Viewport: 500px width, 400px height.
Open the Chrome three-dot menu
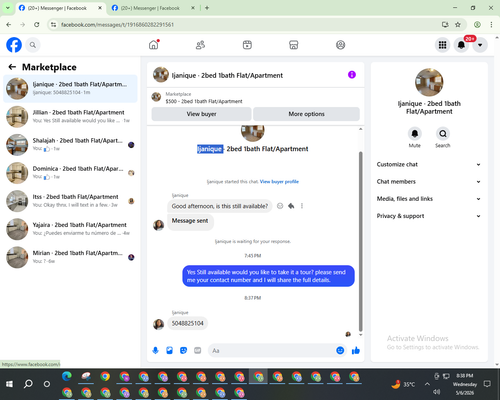click(491, 25)
